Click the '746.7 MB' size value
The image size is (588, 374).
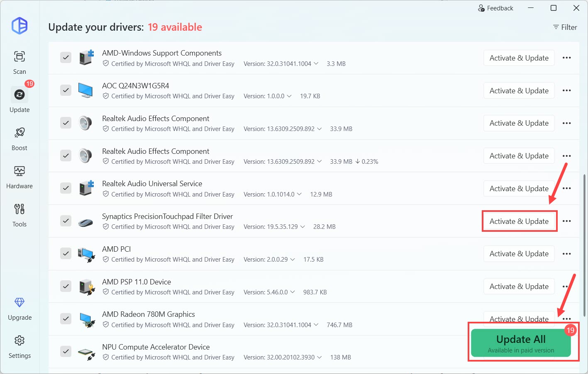339,325
